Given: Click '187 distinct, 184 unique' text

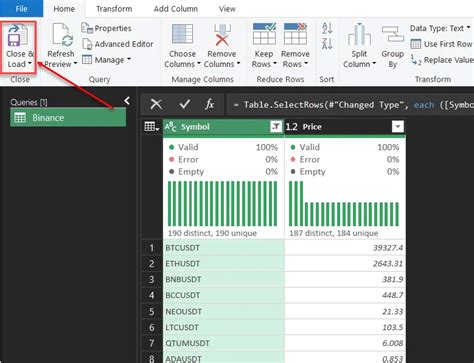Looking at the screenshot, I should (334, 233).
